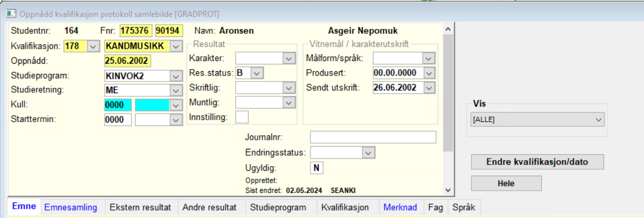Image resolution: width=644 pixels, height=218 pixels.
Task: Open the Kvalifikasjon number 178 dropdown
Action: 93,46
